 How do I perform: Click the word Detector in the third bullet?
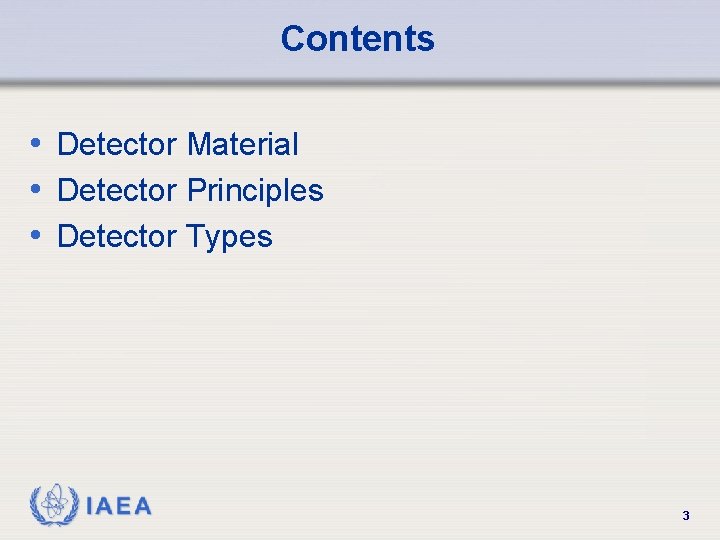pyautogui.click(x=117, y=237)
